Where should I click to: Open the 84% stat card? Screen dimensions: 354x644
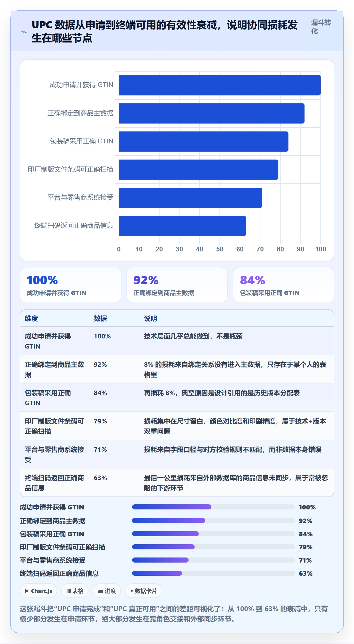283,285
